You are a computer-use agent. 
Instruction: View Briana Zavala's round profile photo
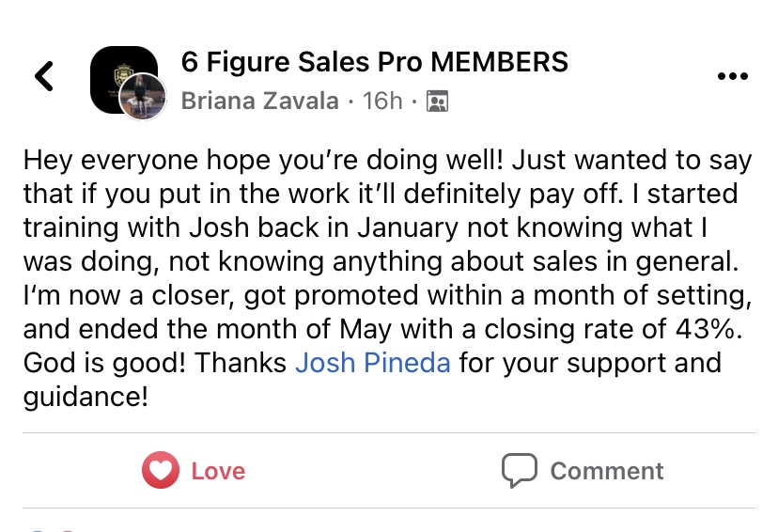(x=143, y=97)
